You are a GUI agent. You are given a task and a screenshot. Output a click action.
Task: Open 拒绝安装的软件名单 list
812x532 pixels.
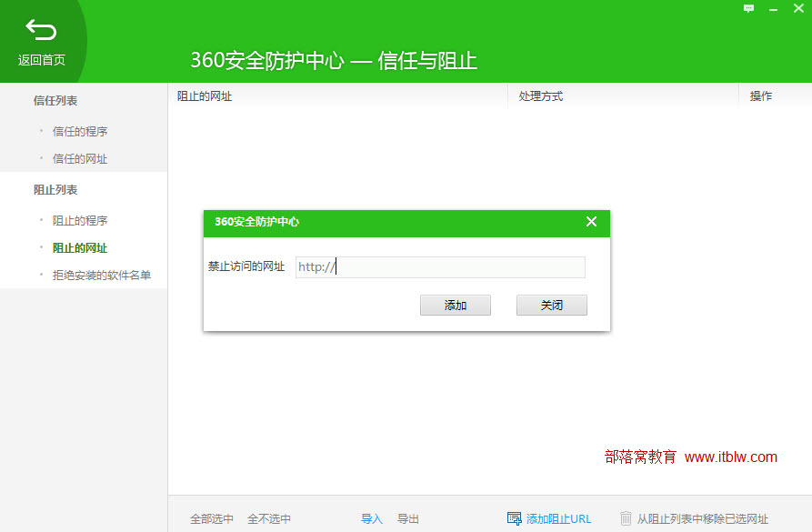[102, 275]
